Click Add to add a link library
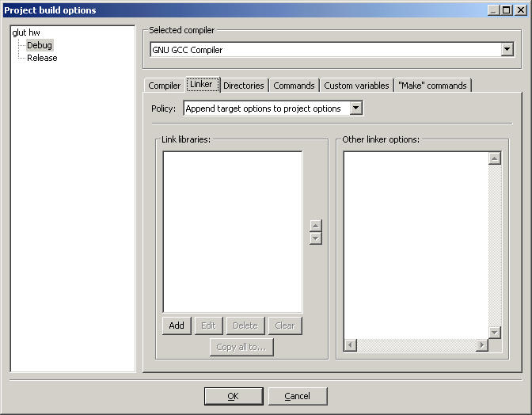Image resolution: width=532 pixels, height=415 pixels. coord(177,326)
